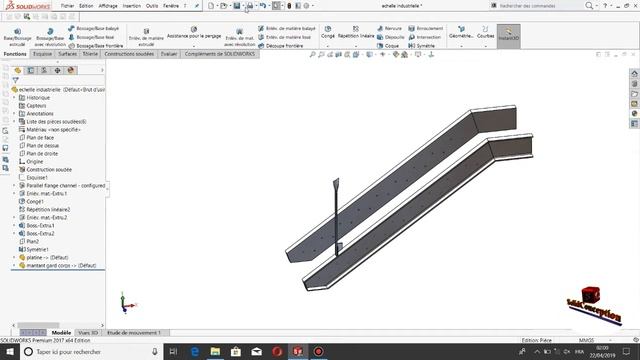Expand Liste des pièces soudées node
This screenshot has width=640, height=360.
point(14,122)
